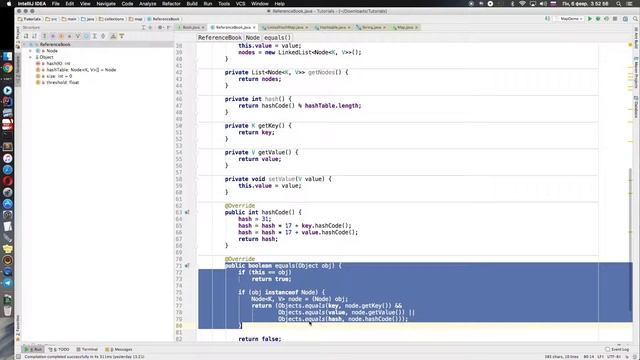640x360 pixels.
Task: Click the overriding method gutter icon next to equals()
Action: (x=187, y=266)
